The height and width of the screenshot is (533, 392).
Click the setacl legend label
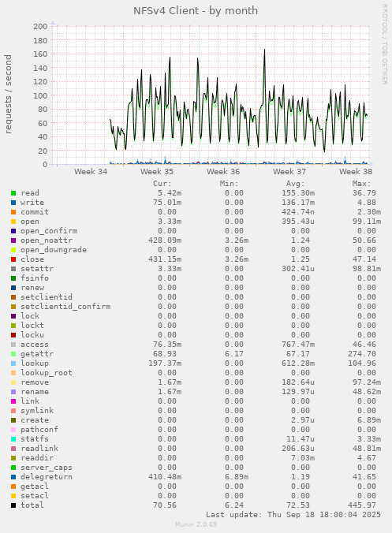click(x=35, y=496)
